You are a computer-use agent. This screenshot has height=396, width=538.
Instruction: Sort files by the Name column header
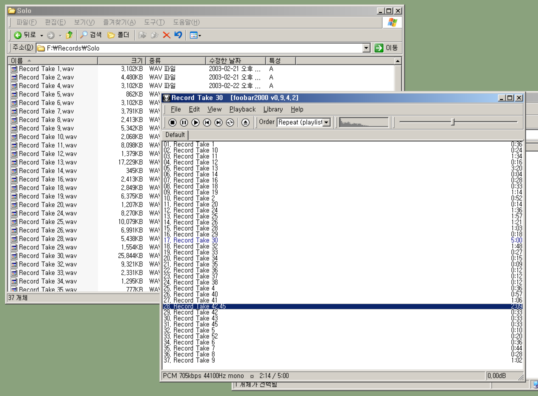click(53, 61)
